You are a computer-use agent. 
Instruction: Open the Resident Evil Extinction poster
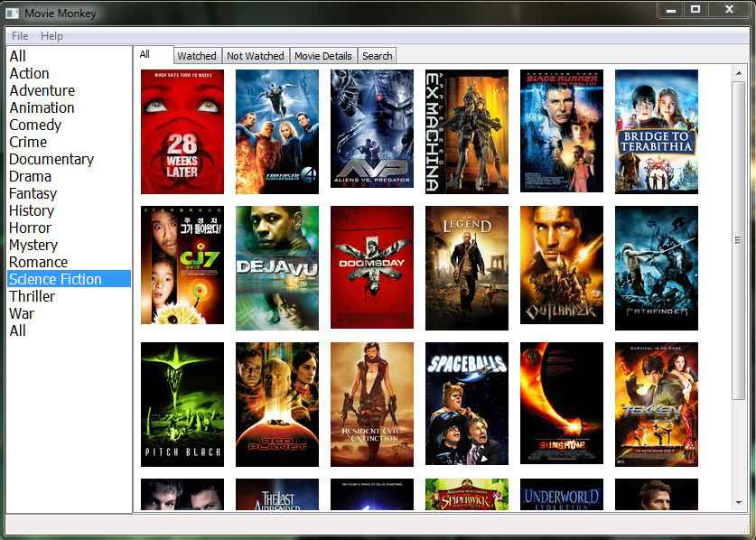(372, 405)
